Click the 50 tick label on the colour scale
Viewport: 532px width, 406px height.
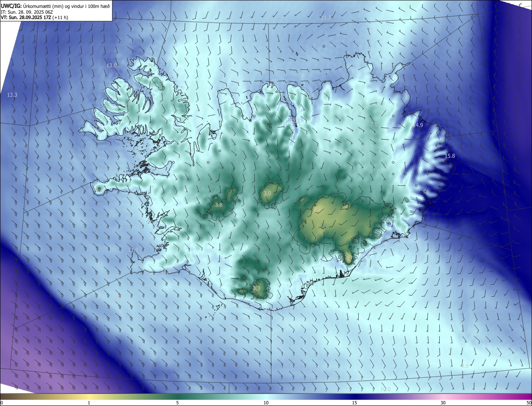pos(528,403)
